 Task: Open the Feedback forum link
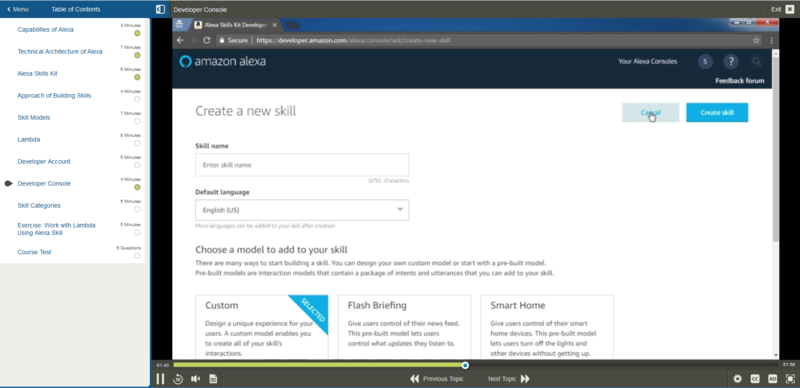coord(740,81)
